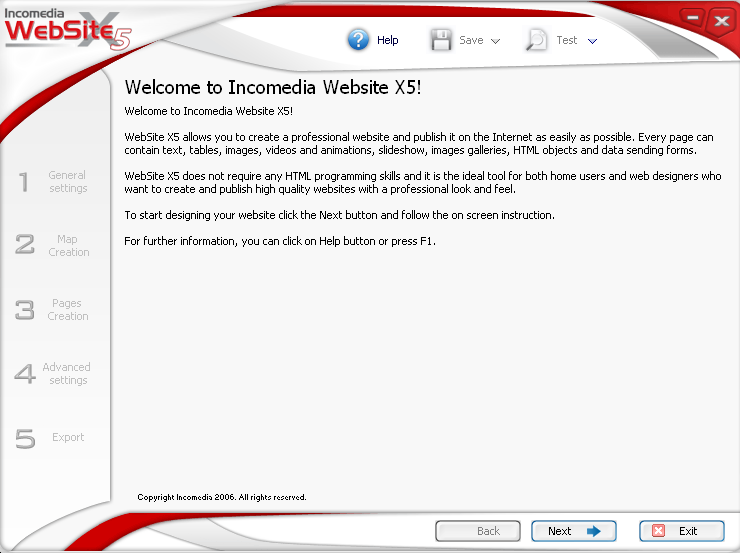740x553 pixels.
Task: Click the number 1 step icon
Action: click(24, 182)
